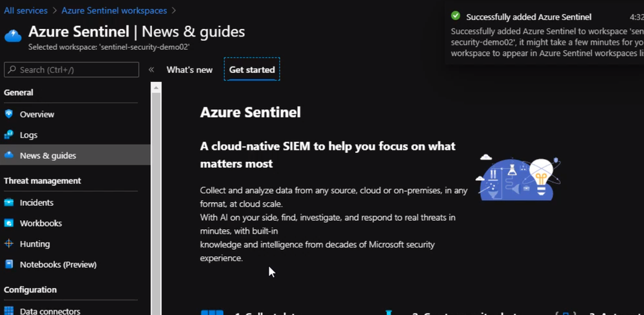Click the Notebooks (Preview) icon
Screen dimensions: 644x315
click(x=9, y=265)
